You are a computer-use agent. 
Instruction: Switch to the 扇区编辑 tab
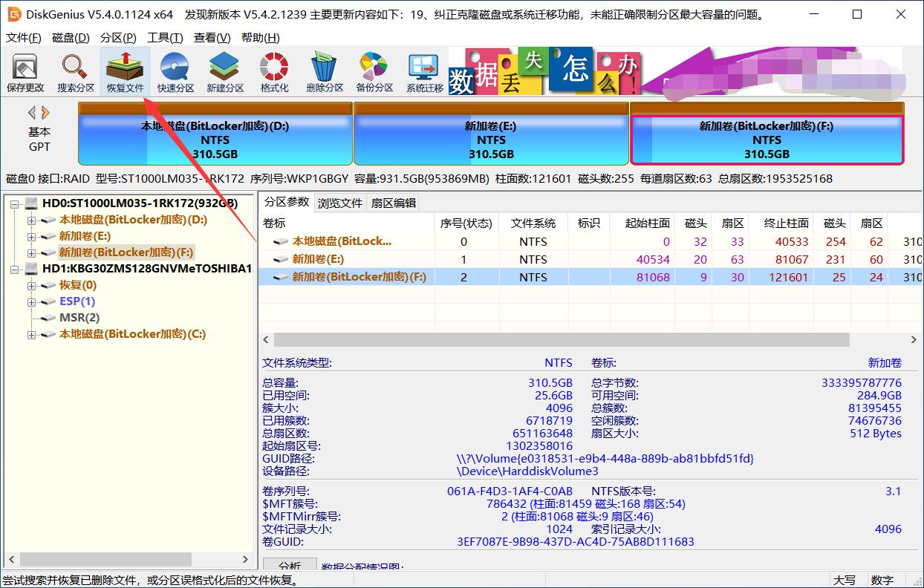pos(394,203)
